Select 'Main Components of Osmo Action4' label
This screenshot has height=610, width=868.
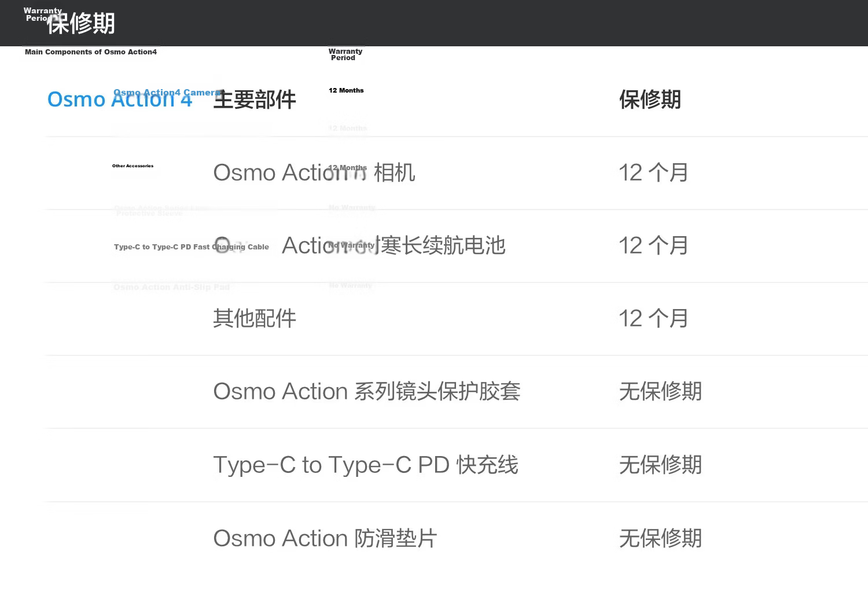pos(91,52)
